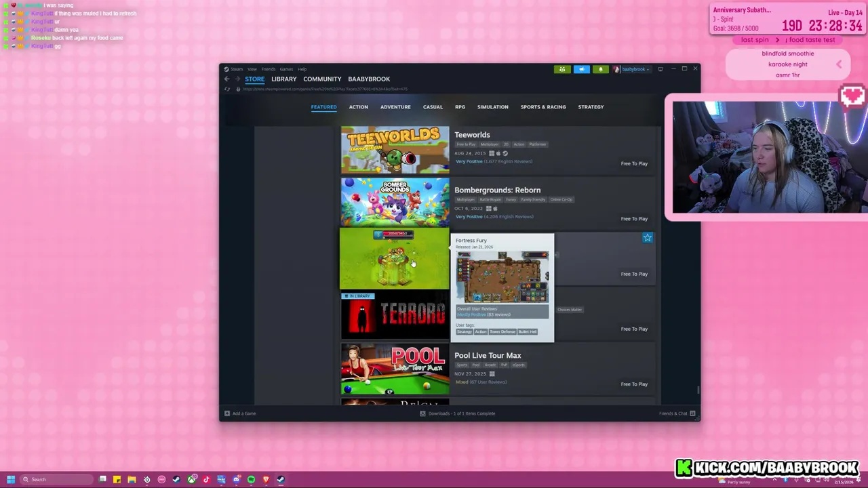
Task: Select the ADVENTURE genre tab
Action: coord(395,107)
